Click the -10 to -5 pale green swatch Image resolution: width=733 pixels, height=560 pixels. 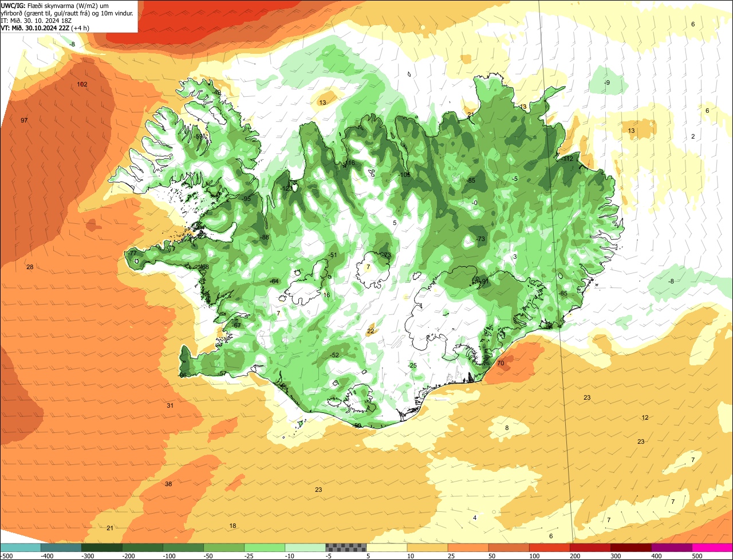[x=305, y=547]
